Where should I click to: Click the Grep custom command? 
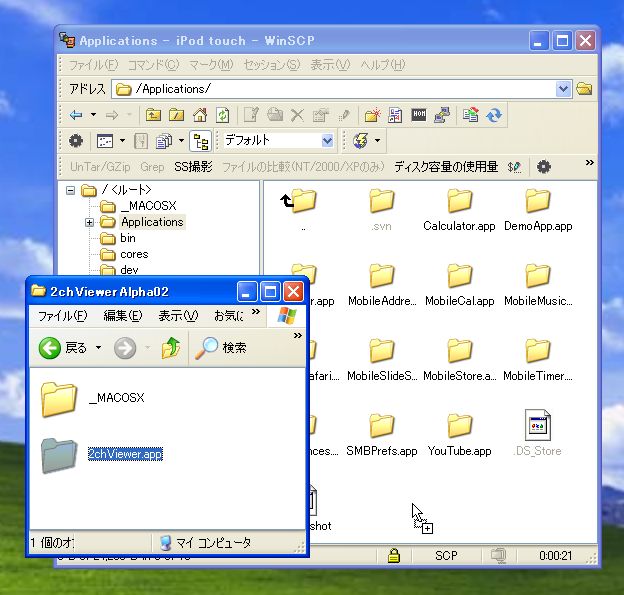(152, 167)
